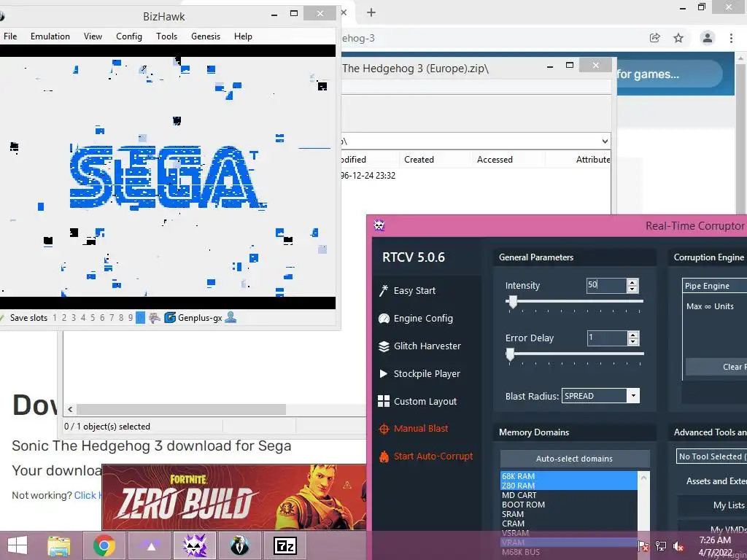Open a new Chrome tab with plus icon

(371, 13)
